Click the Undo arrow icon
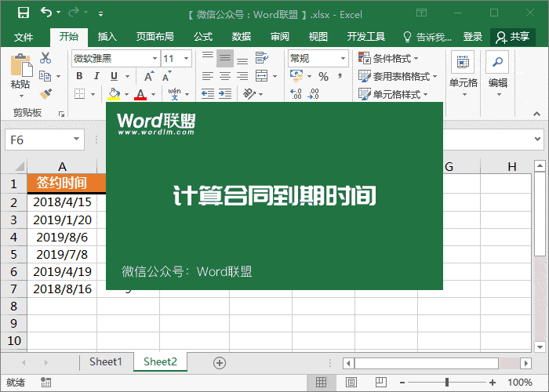 coord(46,13)
